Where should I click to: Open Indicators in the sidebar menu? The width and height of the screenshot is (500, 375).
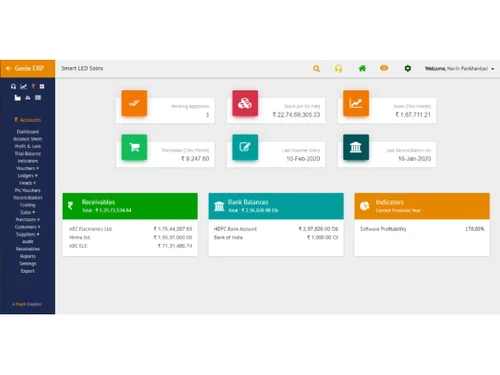pos(28,161)
